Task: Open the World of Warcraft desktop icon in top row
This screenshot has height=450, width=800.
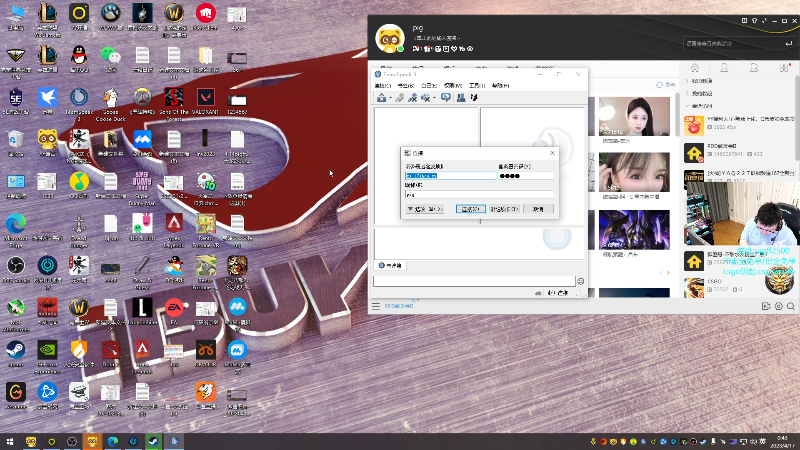Action: tap(174, 13)
